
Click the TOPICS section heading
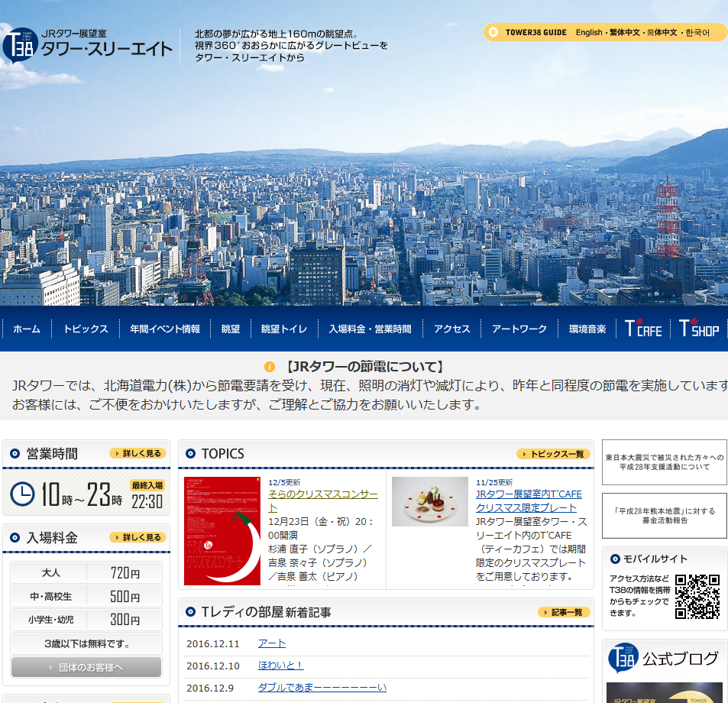pyautogui.click(x=223, y=454)
